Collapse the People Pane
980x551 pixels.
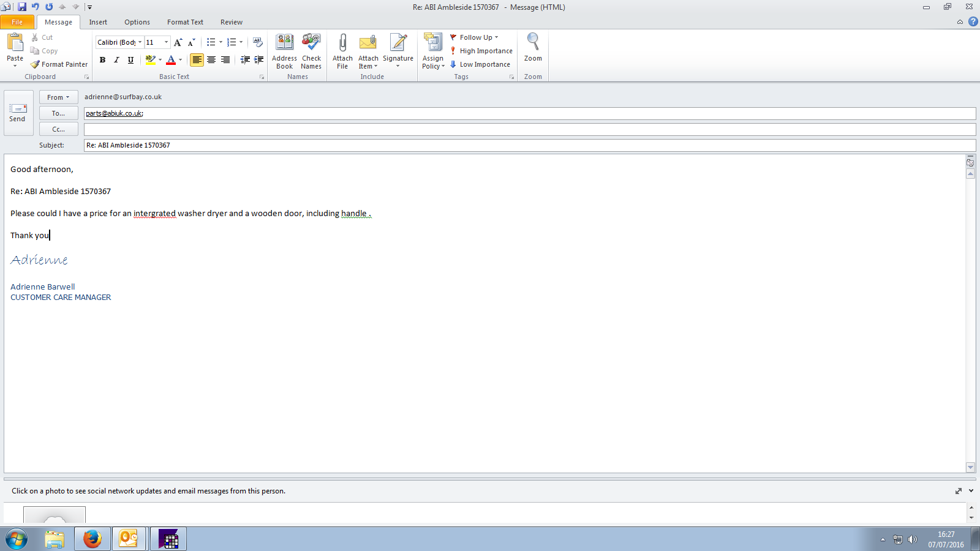[971, 491]
